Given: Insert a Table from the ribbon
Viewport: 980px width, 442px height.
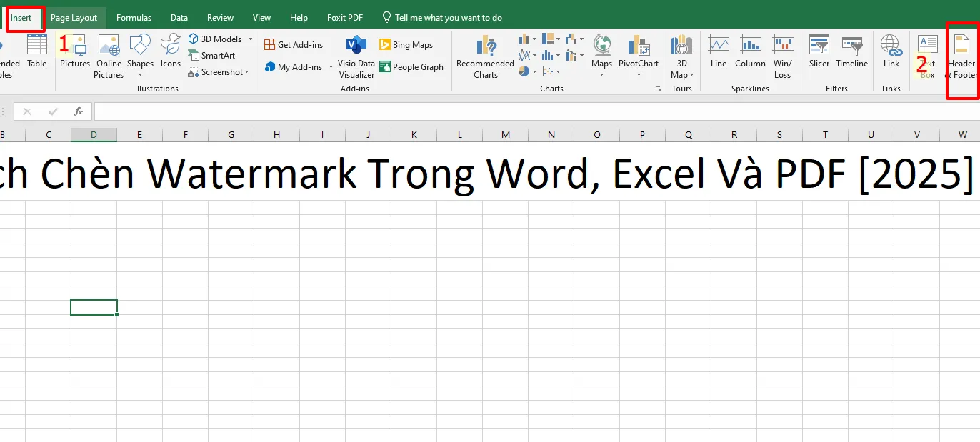Looking at the screenshot, I should (36, 51).
